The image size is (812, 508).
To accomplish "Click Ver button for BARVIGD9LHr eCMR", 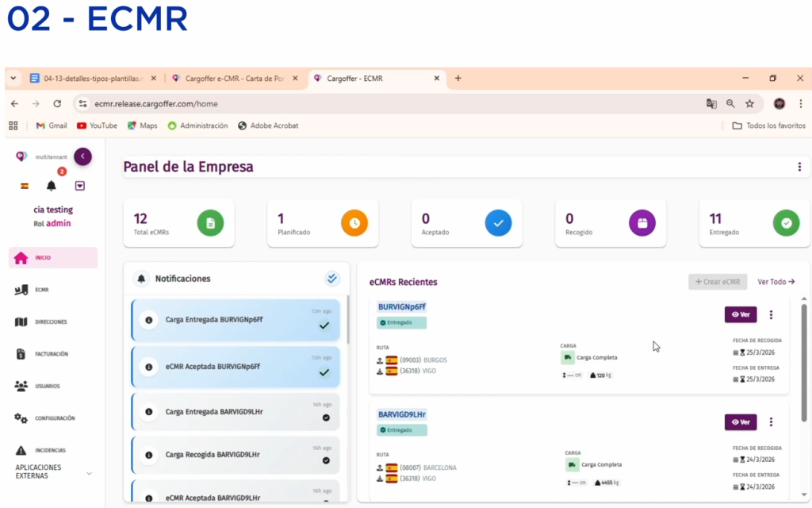I will click(x=741, y=422).
